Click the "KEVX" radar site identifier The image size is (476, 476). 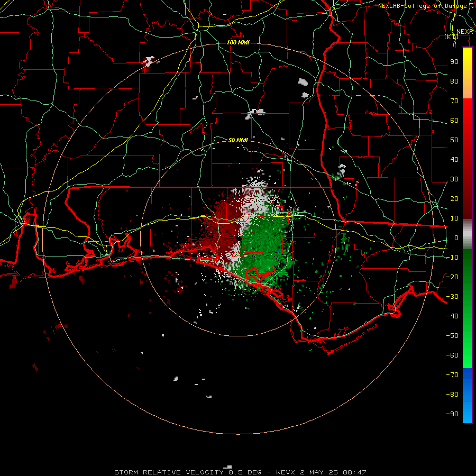[286, 472]
